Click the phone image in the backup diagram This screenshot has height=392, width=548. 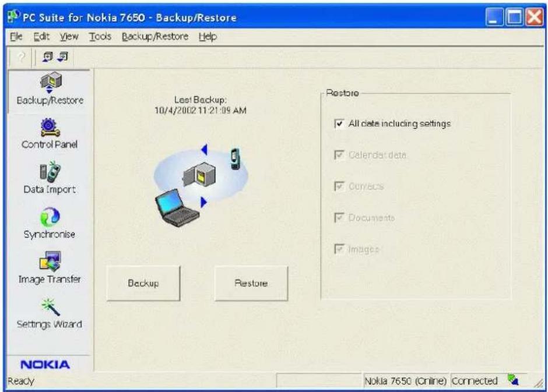tap(236, 159)
